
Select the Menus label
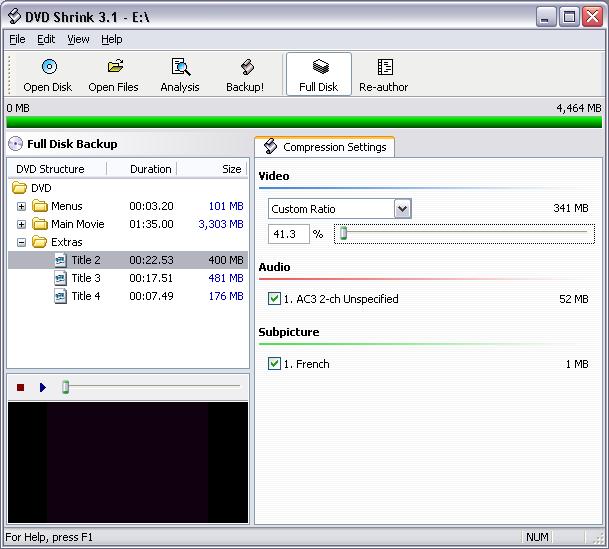[67, 206]
